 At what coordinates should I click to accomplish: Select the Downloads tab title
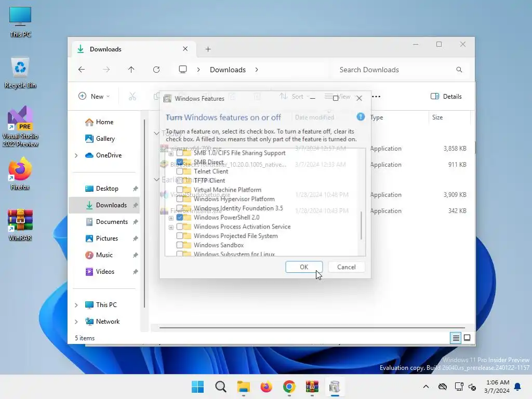105,49
